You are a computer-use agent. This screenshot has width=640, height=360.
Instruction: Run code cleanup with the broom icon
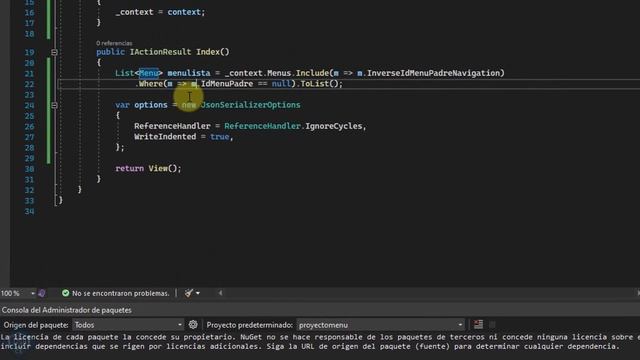click(x=188, y=293)
